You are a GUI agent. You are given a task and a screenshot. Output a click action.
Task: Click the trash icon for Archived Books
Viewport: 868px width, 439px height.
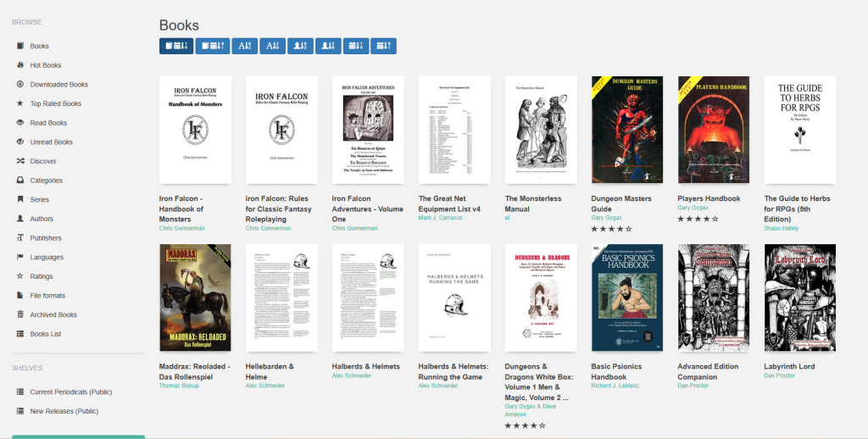tap(20, 314)
